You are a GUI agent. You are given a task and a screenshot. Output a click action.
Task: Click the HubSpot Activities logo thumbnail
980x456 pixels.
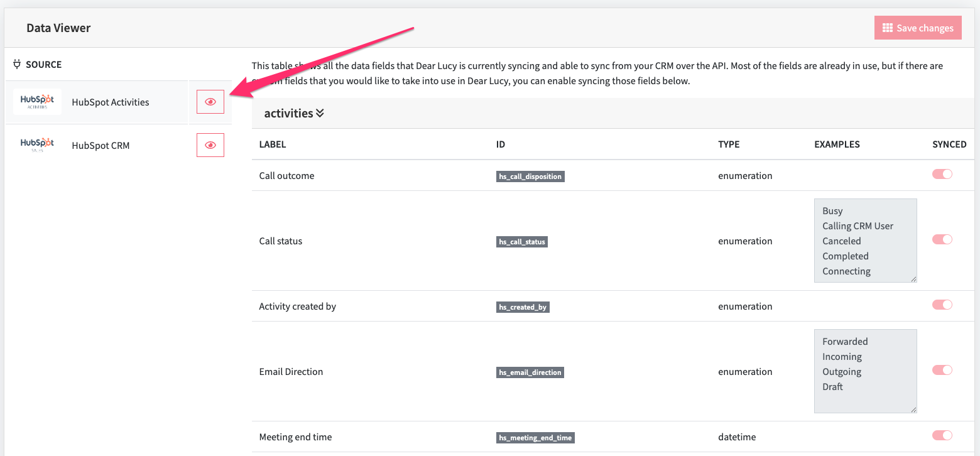37,102
